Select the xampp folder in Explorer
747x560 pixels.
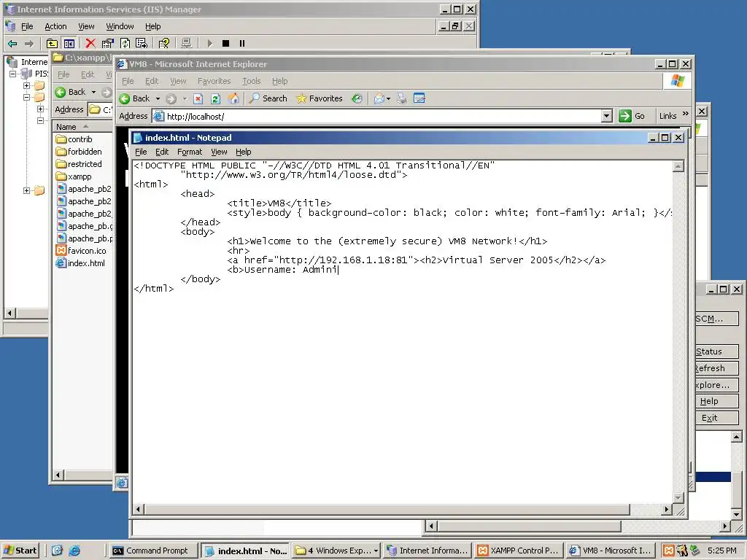(74, 176)
